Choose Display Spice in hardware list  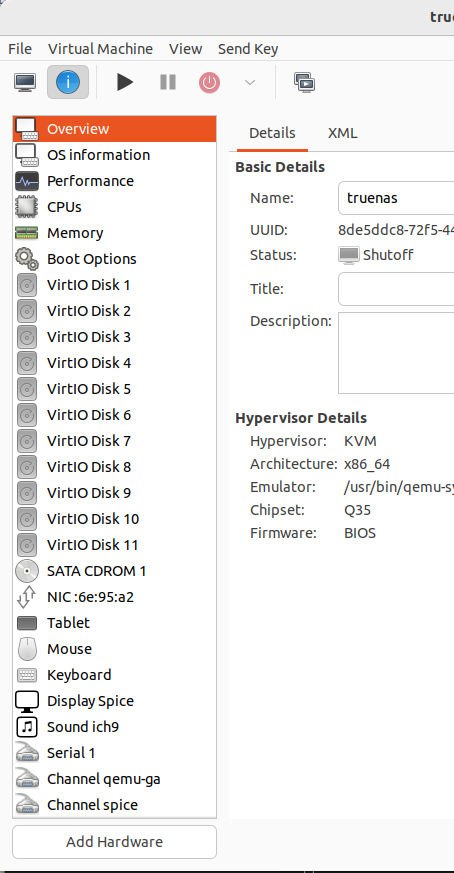click(114, 702)
